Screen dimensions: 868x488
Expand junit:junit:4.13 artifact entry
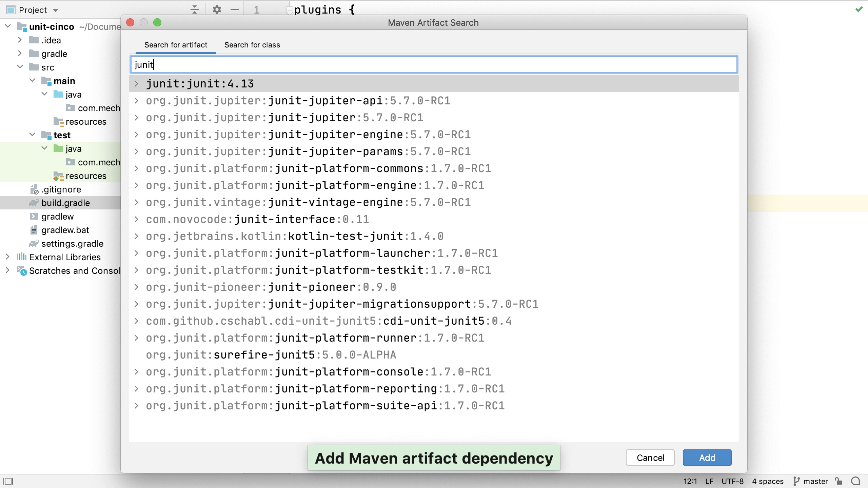coord(137,83)
